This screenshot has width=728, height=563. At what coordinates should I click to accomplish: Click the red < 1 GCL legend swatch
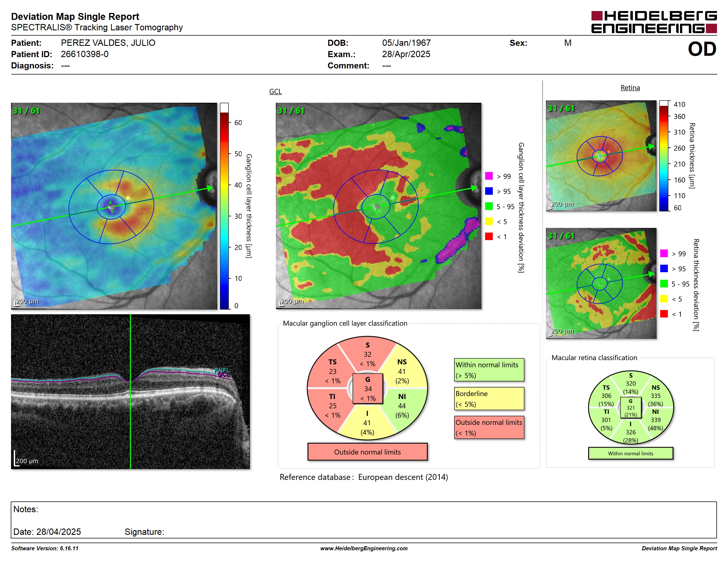tap(489, 236)
